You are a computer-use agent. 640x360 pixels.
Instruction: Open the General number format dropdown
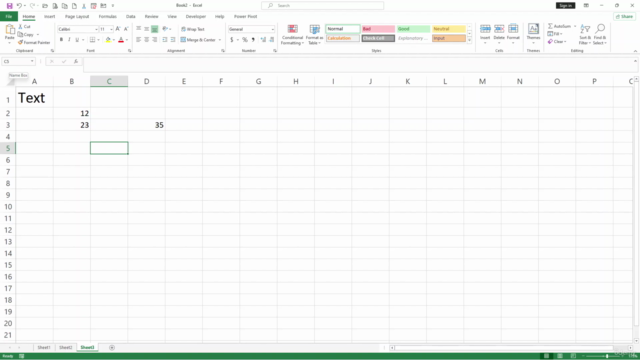tap(273, 29)
